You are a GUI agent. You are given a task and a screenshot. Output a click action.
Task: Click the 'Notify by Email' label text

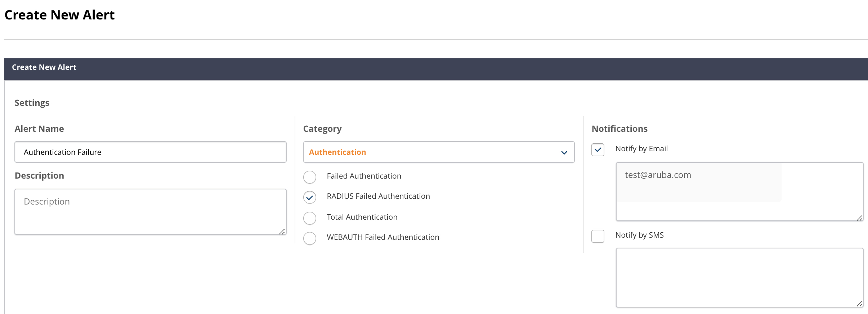641,149
